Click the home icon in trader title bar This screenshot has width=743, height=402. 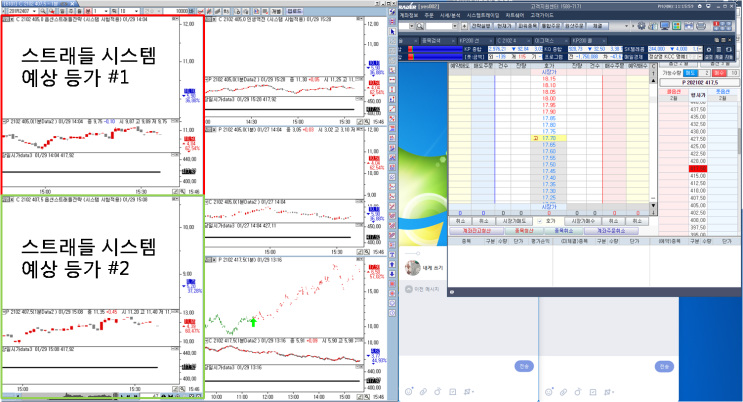coord(700,6)
